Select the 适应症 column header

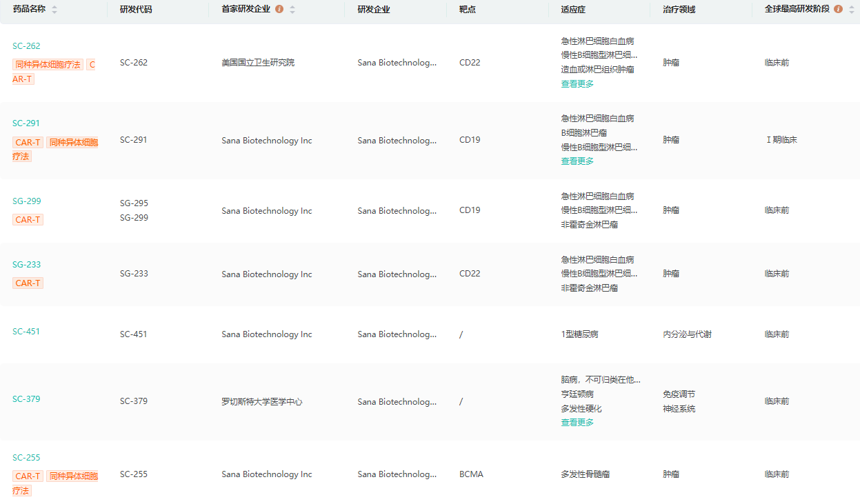click(573, 10)
